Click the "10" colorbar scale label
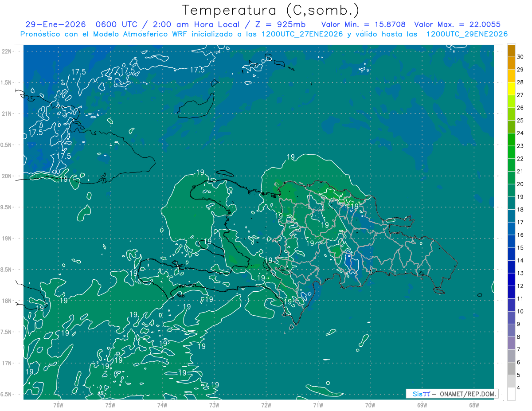 pos(520,311)
